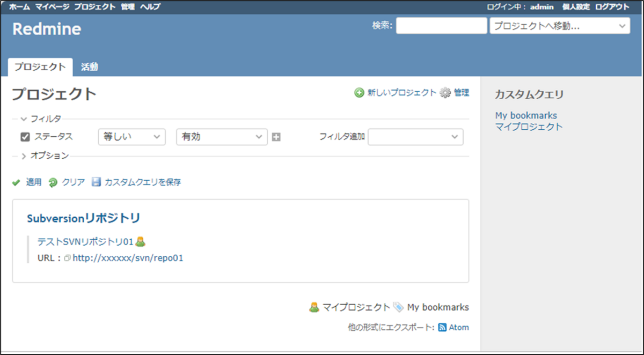Screen dimensions: 644x355
Task: Click the green checkmark icon next to 適用
Action: click(x=16, y=182)
